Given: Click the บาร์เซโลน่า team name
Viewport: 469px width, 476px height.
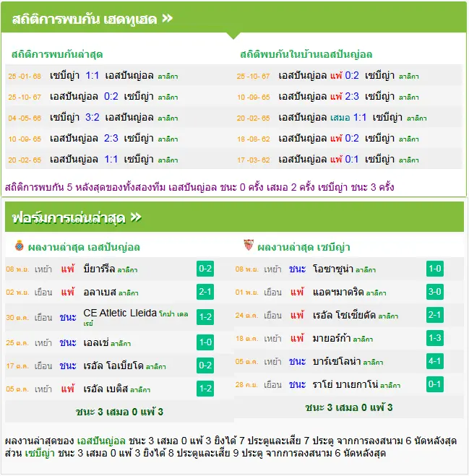Looking at the screenshot, I should [x=337, y=361].
